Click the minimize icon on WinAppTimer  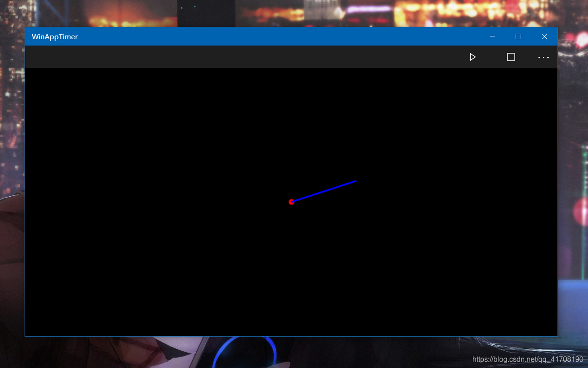492,36
